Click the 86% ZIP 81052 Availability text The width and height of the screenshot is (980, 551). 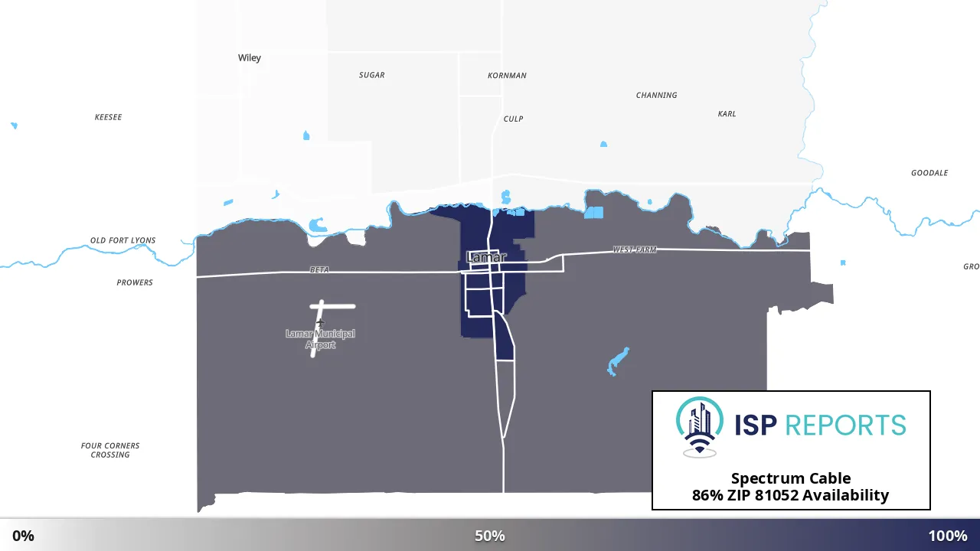[x=791, y=495]
